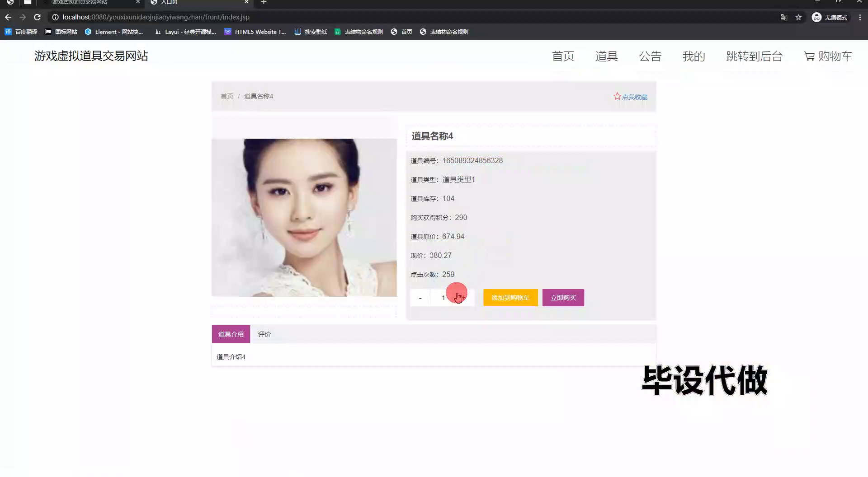The height and width of the screenshot is (477, 868).
Task: Open the Chrome three-dot menu
Action: point(860,17)
